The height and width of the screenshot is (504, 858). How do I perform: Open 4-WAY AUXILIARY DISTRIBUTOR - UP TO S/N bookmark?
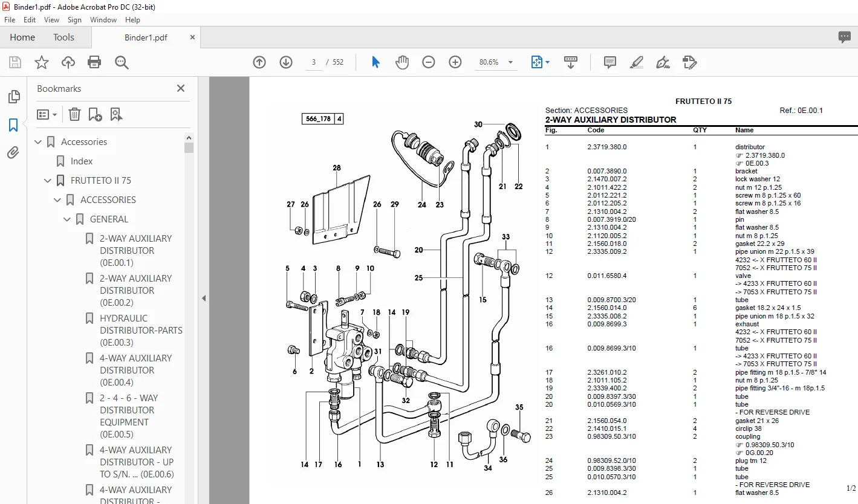137,462
